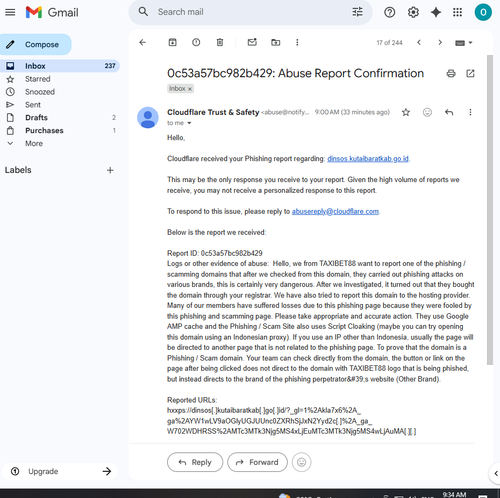Click the Gmail logo
This screenshot has height=498, width=500.
tap(52, 13)
